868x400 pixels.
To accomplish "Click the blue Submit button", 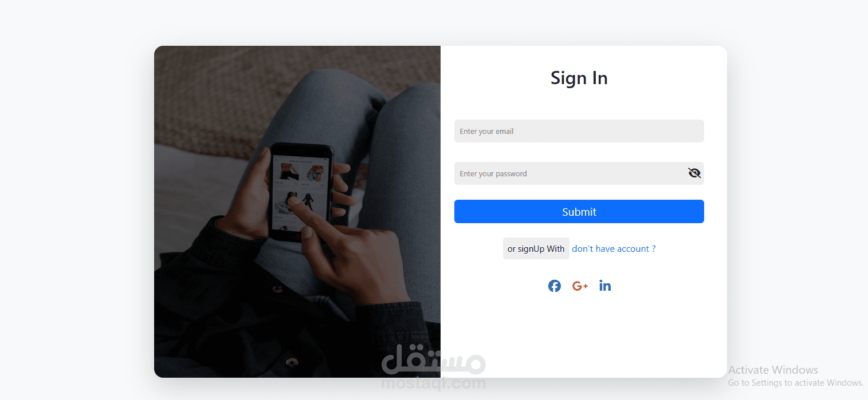I will (x=579, y=212).
